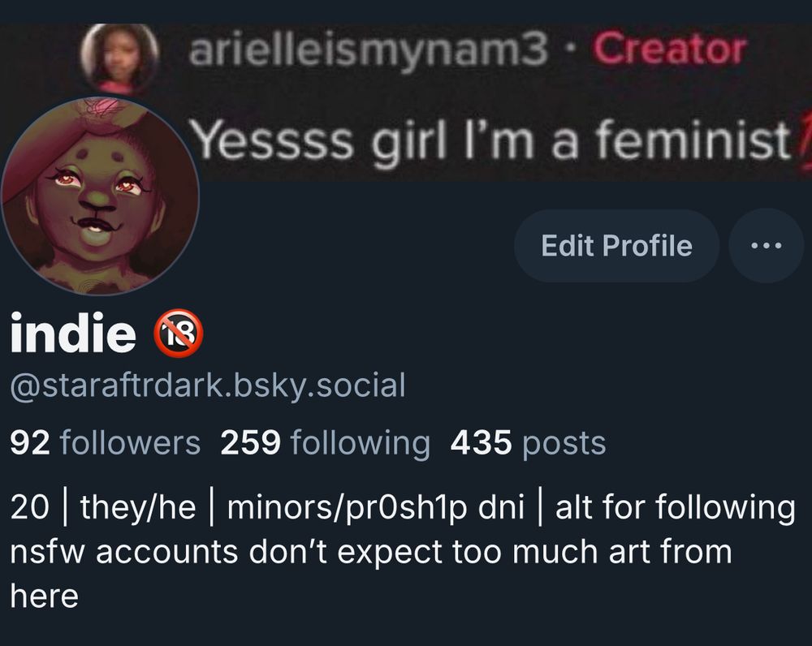812x646 pixels.
Task: Click the @staraftrdark.bsky.social handle
Action: pos(208,385)
